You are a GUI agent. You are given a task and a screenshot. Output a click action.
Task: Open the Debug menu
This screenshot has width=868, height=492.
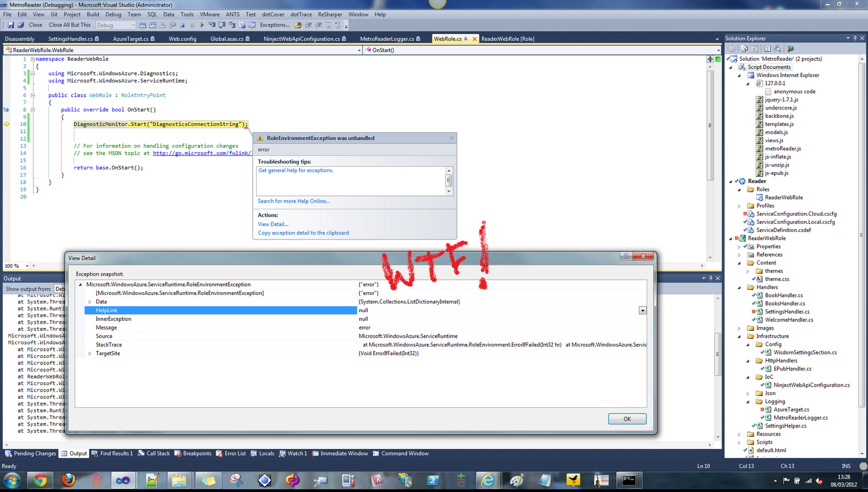click(x=113, y=15)
